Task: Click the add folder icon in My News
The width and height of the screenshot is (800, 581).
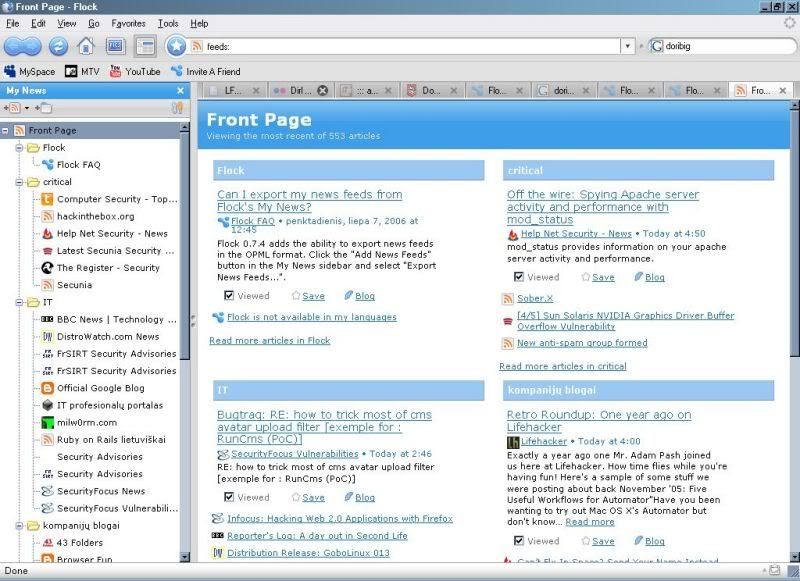Action: 43,108
